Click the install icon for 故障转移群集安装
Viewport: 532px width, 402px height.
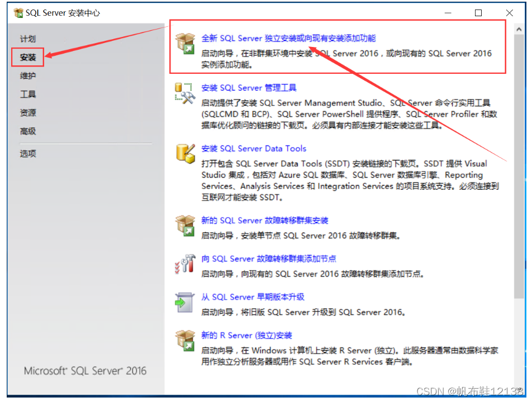pyautogui.click(x=185, y=226)
